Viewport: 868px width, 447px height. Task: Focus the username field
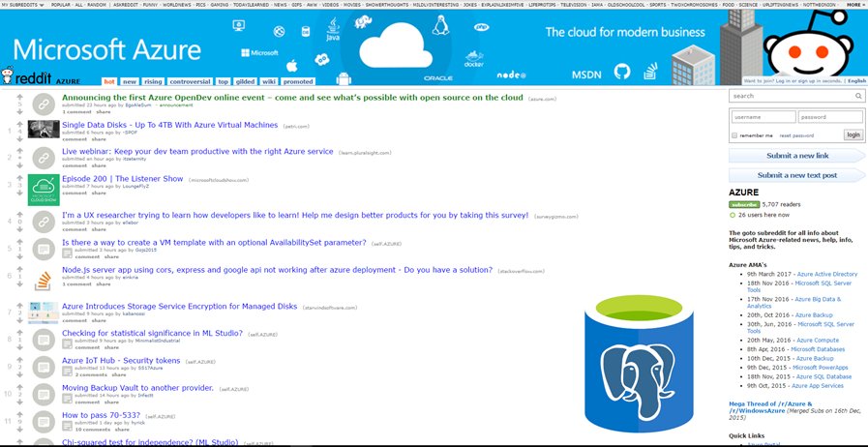763,117
